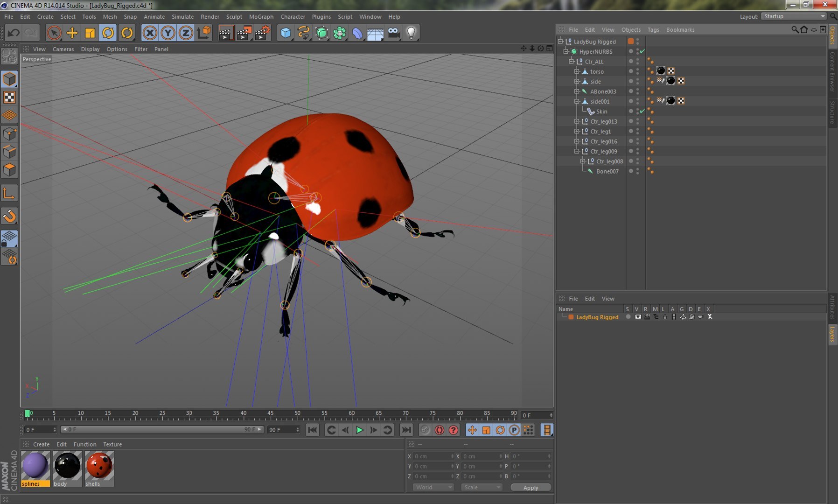Open the Simulate menu
Screen dimensions: 838x504
point(182,16)
